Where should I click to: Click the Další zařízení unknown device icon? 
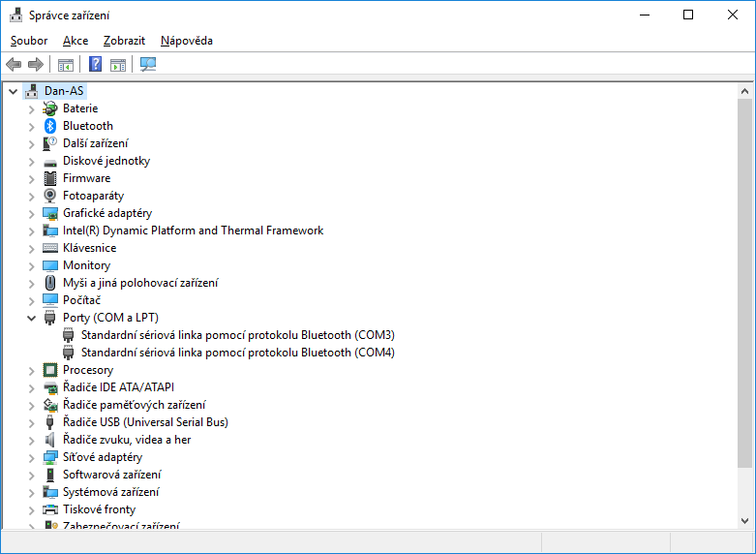(x=50, y=143)
